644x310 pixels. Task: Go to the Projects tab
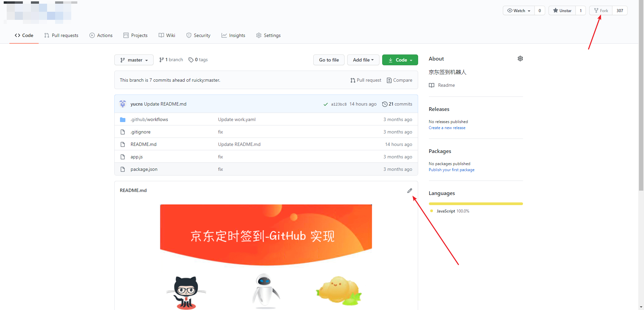click(x=135, y=35)
